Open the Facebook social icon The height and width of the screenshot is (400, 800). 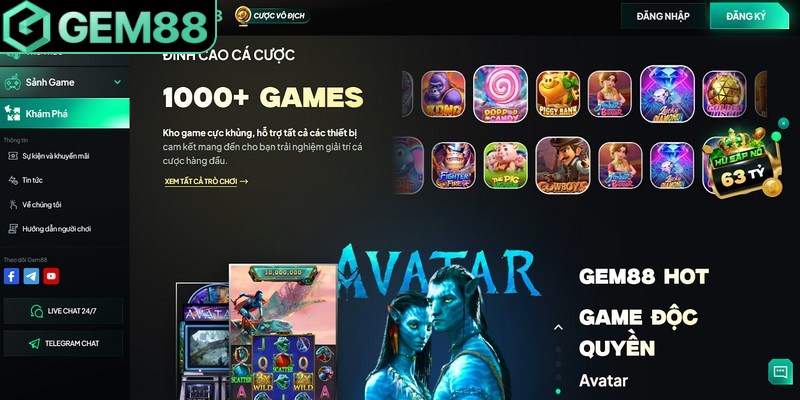11,276
